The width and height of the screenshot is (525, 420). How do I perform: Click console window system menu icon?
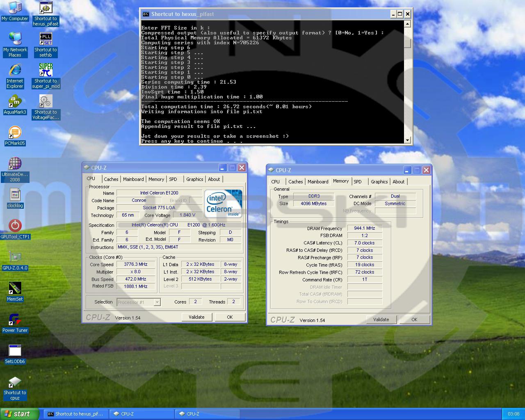(x=146, y=14)
